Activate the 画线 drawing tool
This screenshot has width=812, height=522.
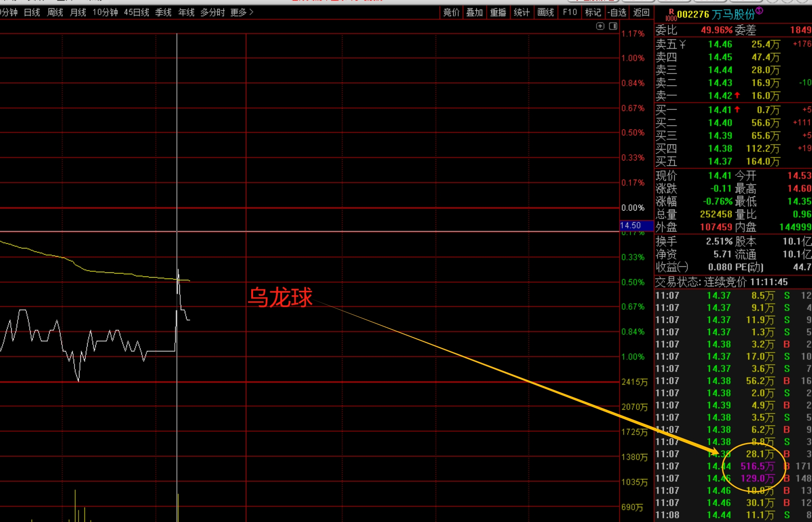pos(545,13)
